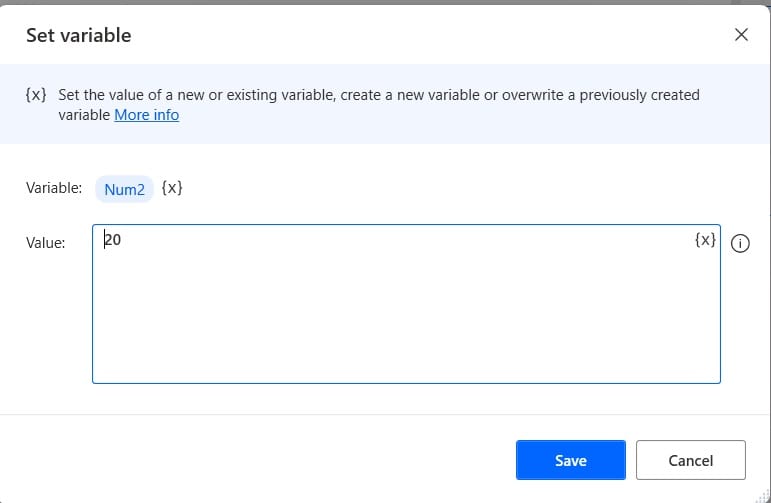Insert variable via Value field {x} icon
Viewport: 771px width, 503px height.
point(705,239)
